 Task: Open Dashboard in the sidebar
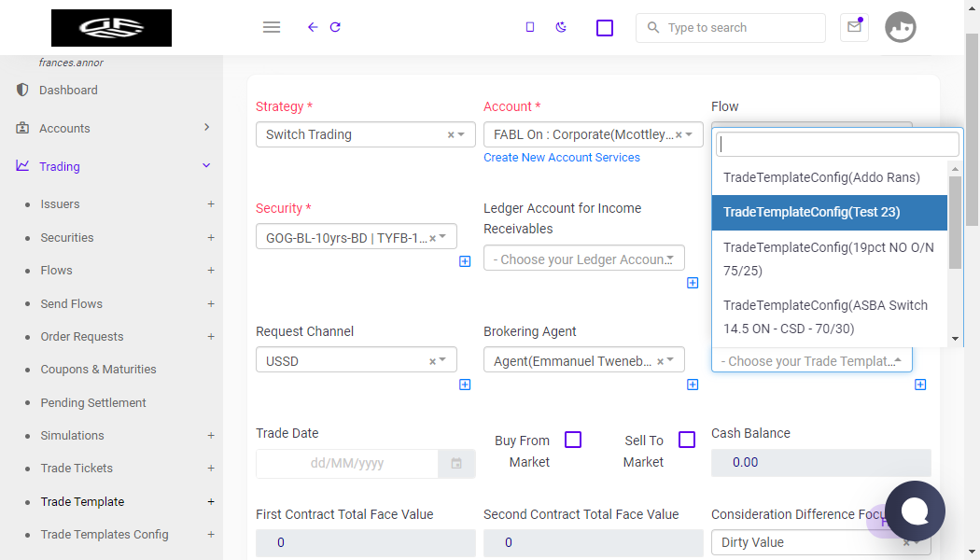(x=69, y=90)
